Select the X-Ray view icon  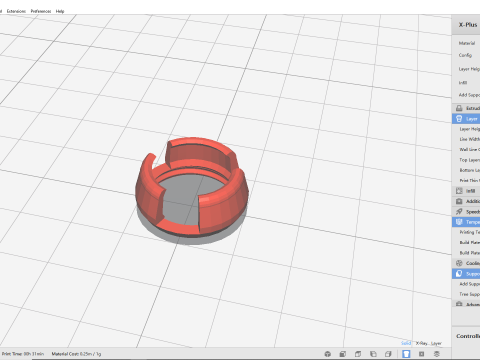pos(421,354)
